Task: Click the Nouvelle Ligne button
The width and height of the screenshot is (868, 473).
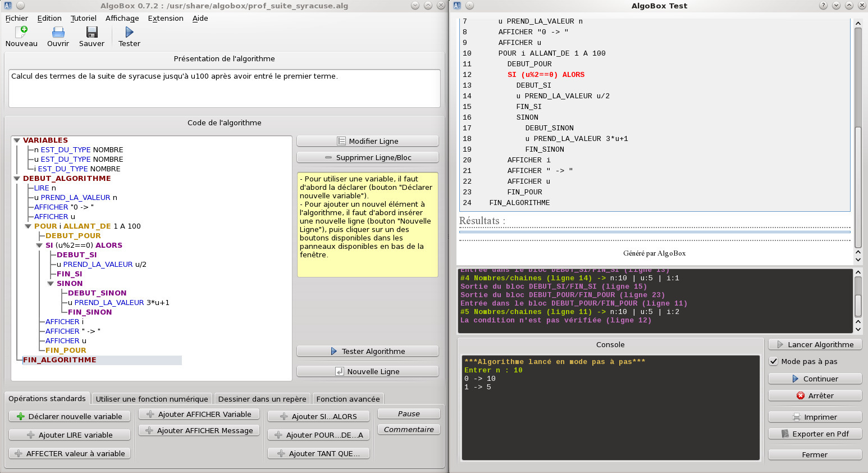Action: pos(367,371)
